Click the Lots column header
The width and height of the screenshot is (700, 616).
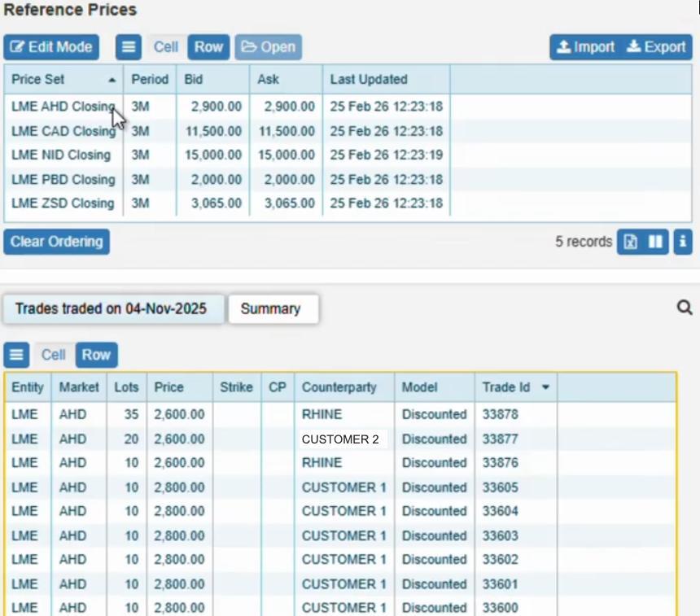(x=127, y=387)
